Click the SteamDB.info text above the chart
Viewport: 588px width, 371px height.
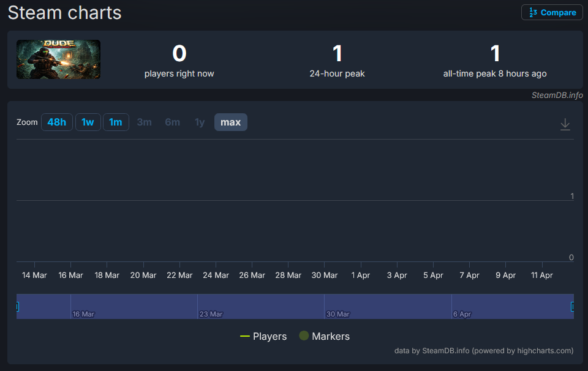pyautogui.click(x=557, y=95)
